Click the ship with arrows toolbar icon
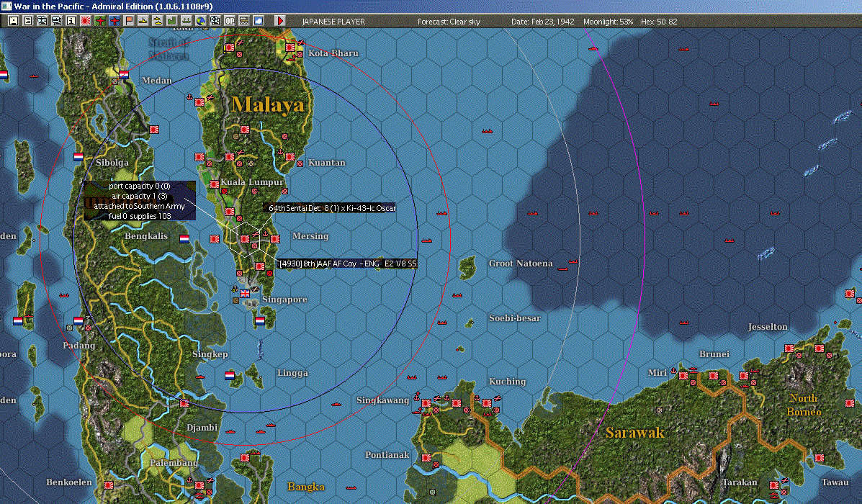Screen dimensions: 862x504 point(187,21)
